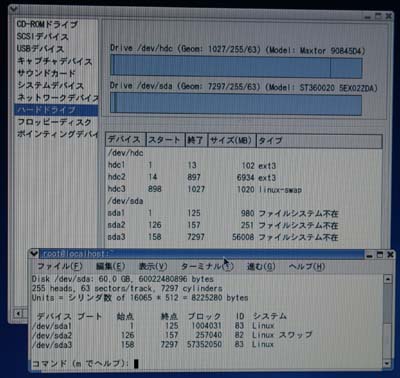Click sidebar horizontal scrollbar left arrow
This screenshot has width=400, height=378.
click(x=18, y=314)
